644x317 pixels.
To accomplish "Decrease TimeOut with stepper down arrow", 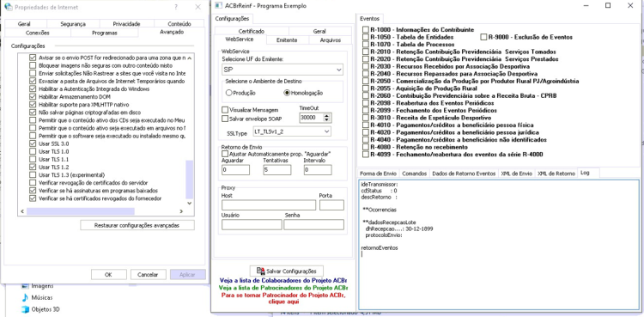I will pos(326,120).
